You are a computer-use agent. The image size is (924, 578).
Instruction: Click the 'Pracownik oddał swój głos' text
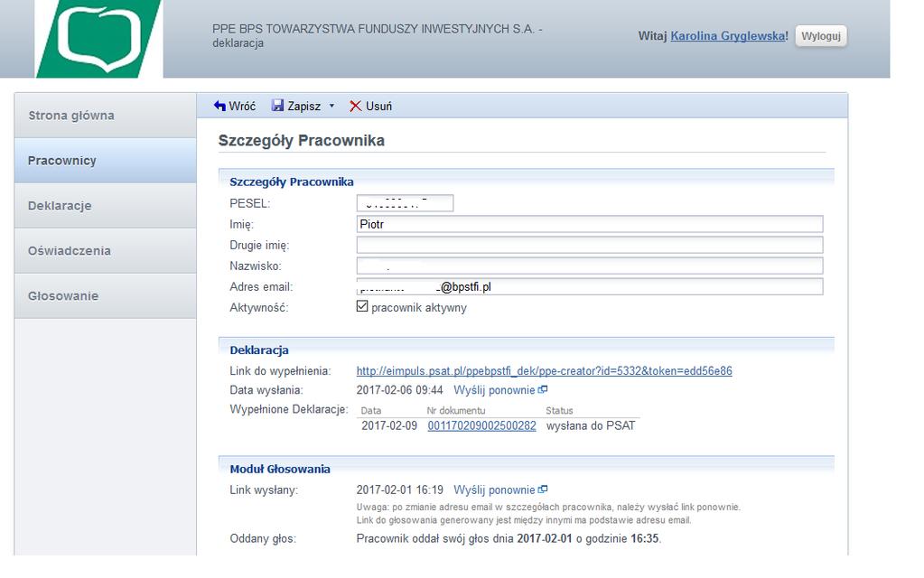pyautogui.click(x=509, y=538)
